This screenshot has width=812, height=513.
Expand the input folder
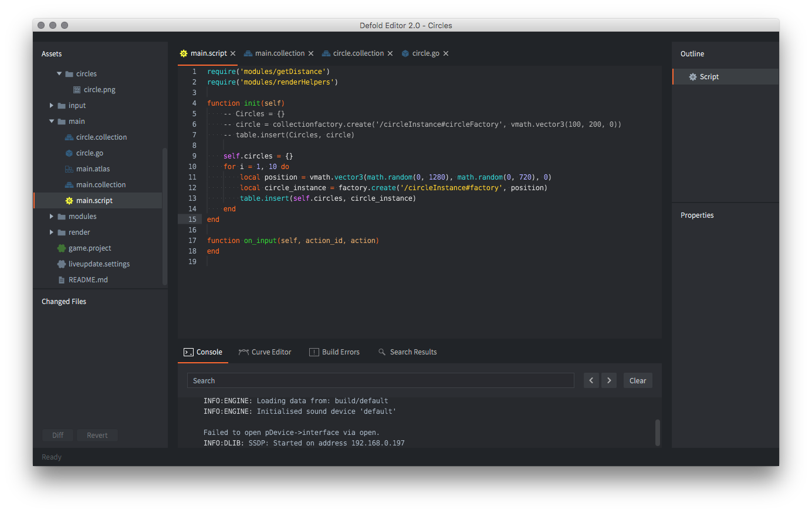(x=52, y=106)
